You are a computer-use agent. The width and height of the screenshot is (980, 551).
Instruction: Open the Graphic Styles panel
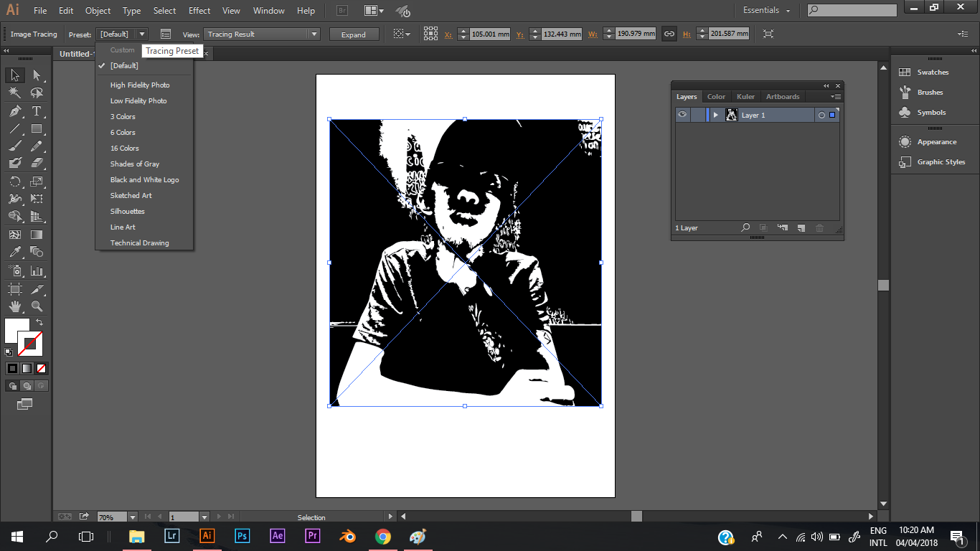[x=941, y=162]
